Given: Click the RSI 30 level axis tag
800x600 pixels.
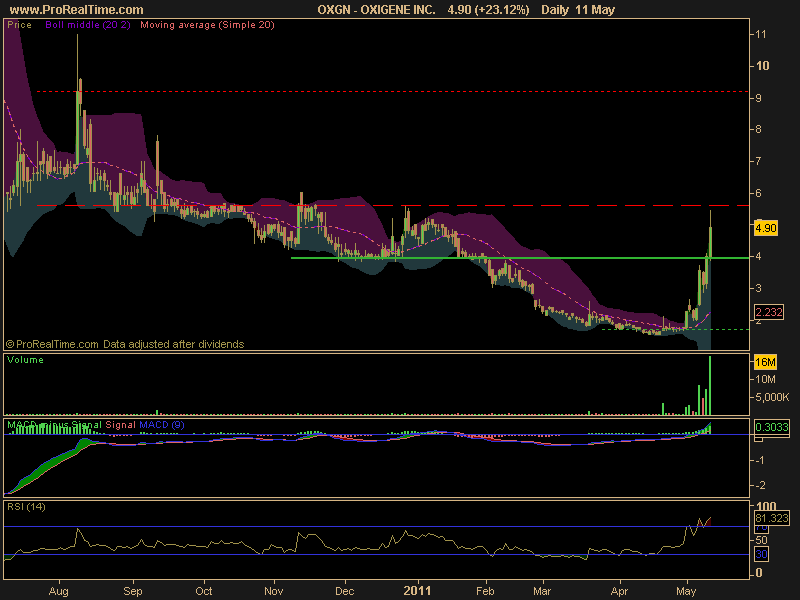Looking at the screenshot, I should (x=761, y=554).
